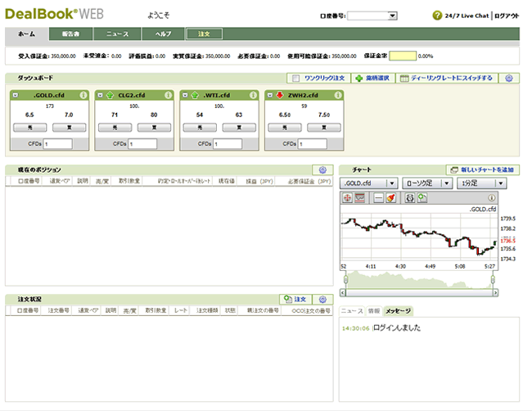Screen dimensions: 532x411
Task: Click the sell button on .WTI.cfd
Action: tap(200, 128)
